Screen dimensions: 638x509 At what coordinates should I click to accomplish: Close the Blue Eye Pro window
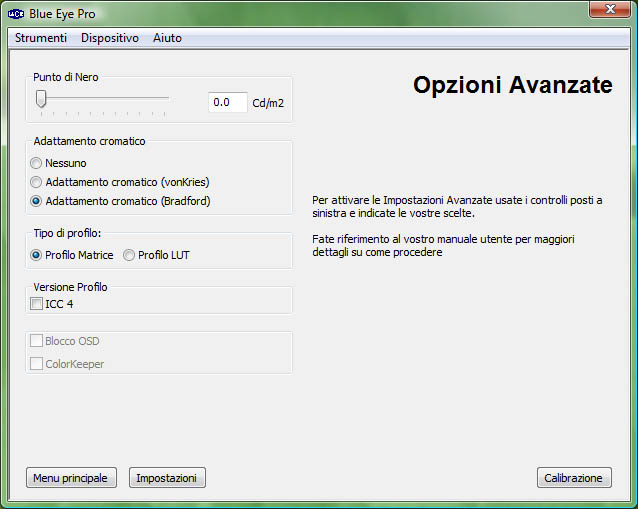pyautogui.click(x=610, y=9)
